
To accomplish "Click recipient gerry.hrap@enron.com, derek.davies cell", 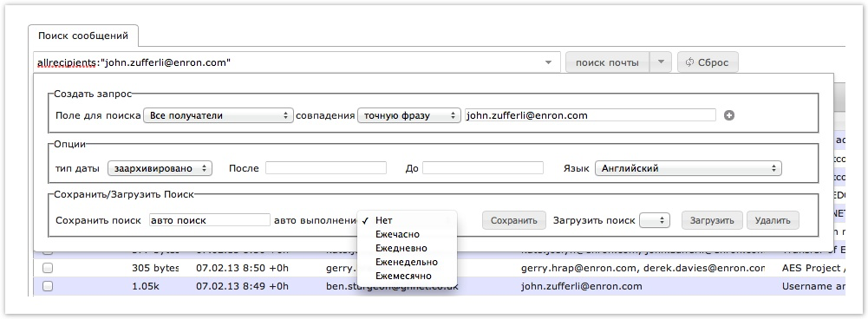I will point(643,268).
